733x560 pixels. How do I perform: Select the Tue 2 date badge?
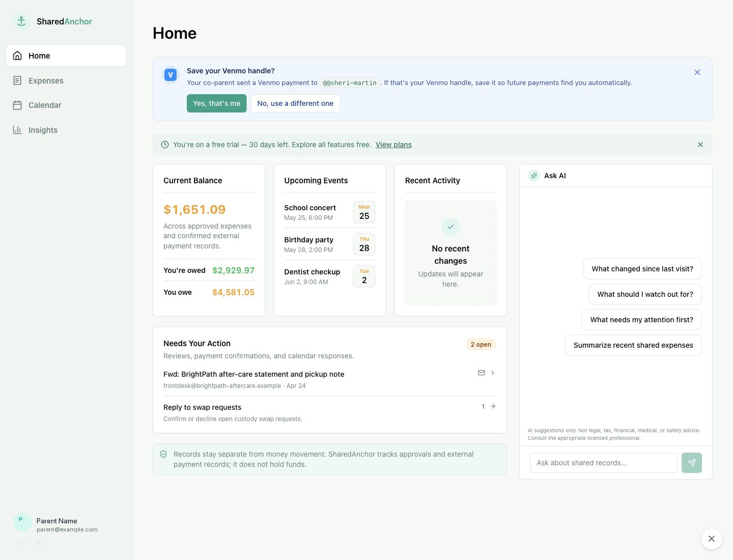click(364, 276)
